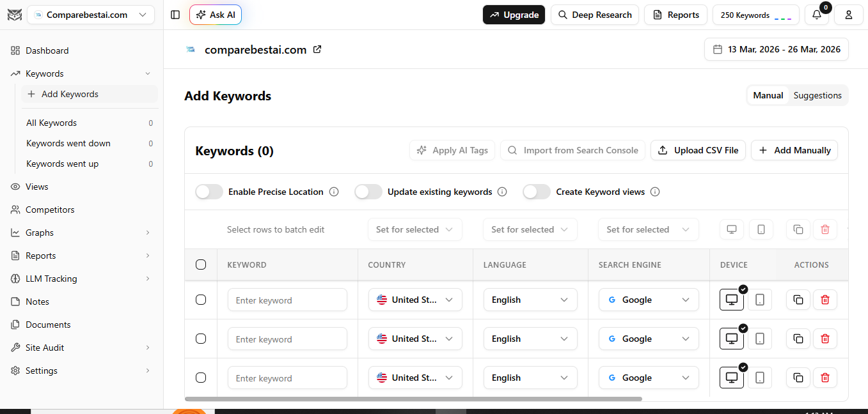Open batch search engine Set for selected dropdown

pyautogui.click(x=649, y=229)
